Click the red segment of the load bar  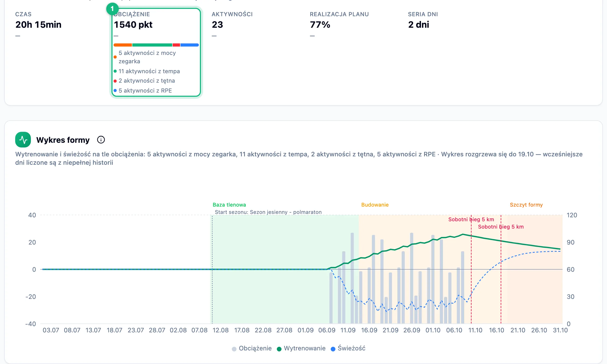pos(176,45)
